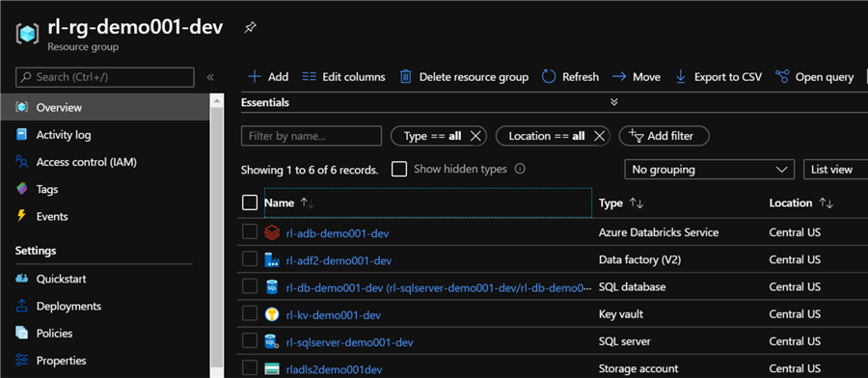Viewport: 868px width, 378px height.
Task: Click Open query in the toolbar
Action: pyautogui.click(x=814, y=77)
